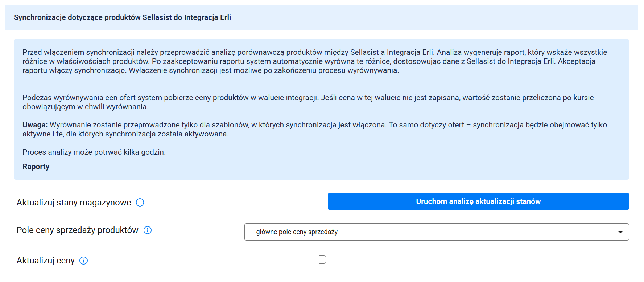Open the główne pole ceny sprzedaży select field

pyautogui.click(x=428, y=232)
